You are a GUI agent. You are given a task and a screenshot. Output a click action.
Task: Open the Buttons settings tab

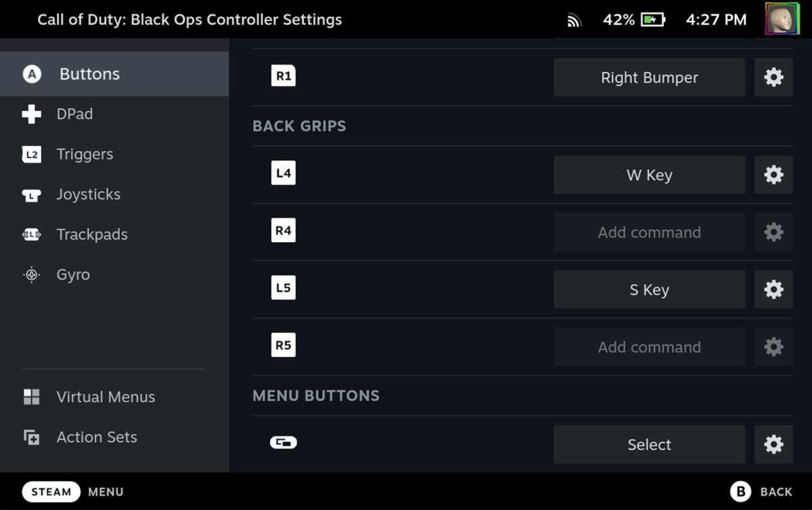coord(89,74)
